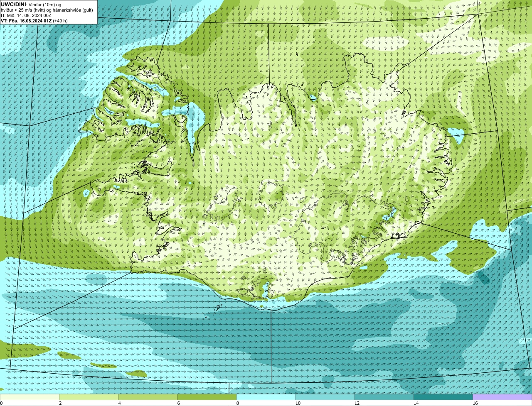This screenshot has height=406, width=532.
Task: Click the legend tick label "12"
Action: pos(357,403)
